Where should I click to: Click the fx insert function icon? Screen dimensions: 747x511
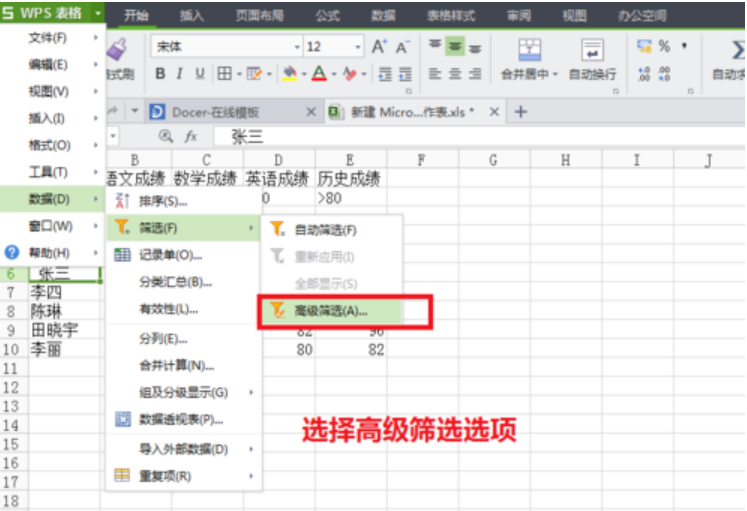click(x=190, y=137)
